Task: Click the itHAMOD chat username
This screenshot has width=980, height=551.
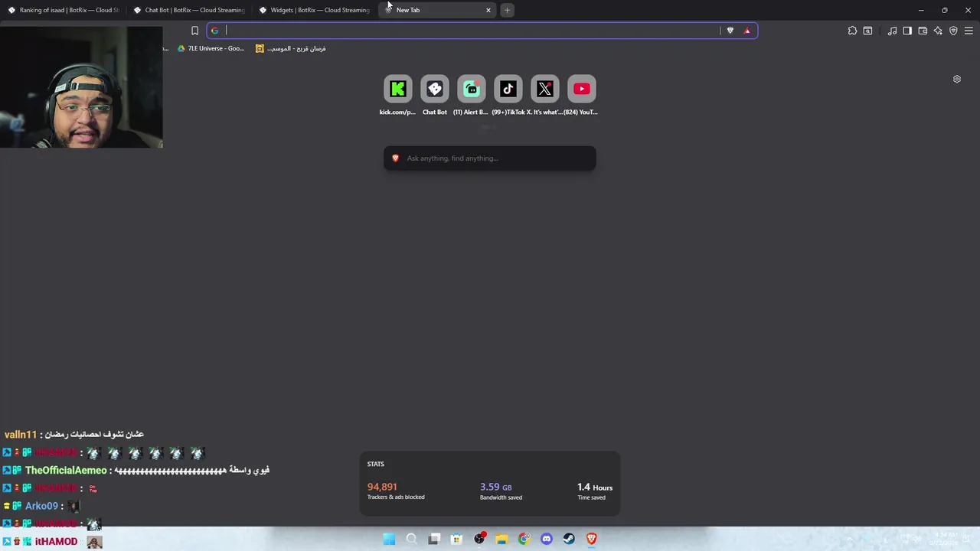Action: click(x=56, y=542)
